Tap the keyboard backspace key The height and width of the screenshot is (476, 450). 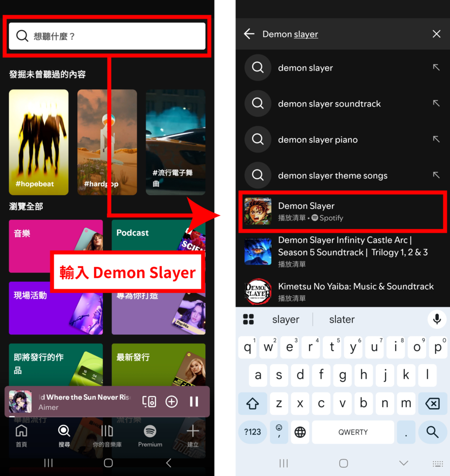point(432,403)
